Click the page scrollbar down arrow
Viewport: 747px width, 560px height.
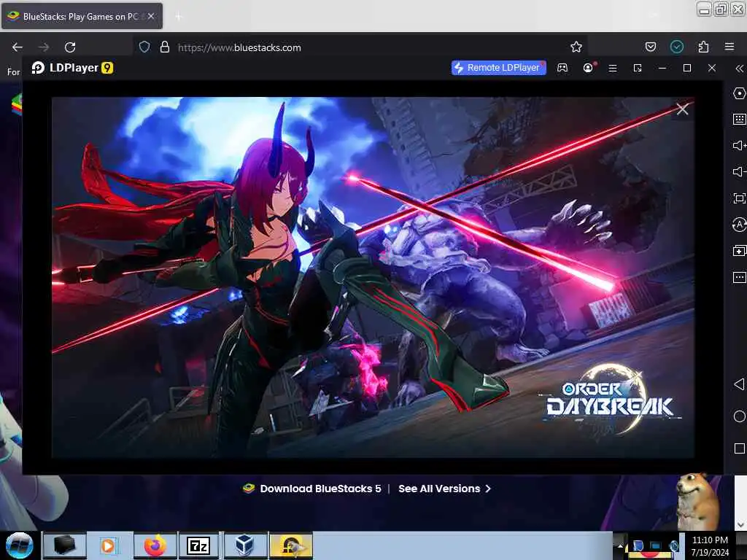(x=741, y=525)
